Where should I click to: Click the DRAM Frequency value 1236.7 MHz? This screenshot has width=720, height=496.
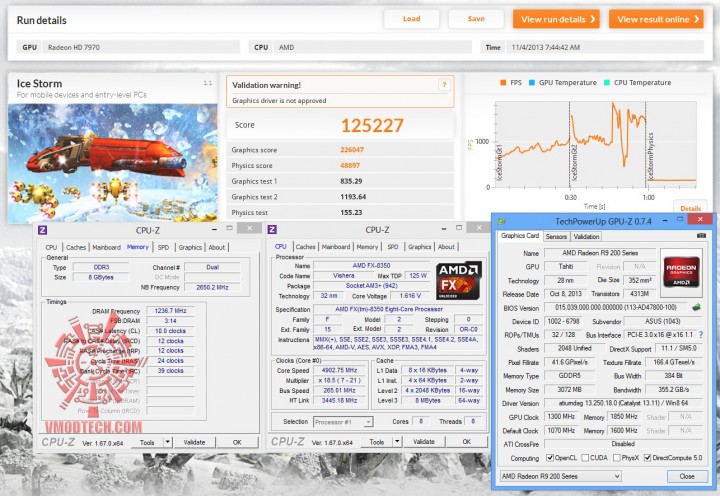tap(170, 311)
